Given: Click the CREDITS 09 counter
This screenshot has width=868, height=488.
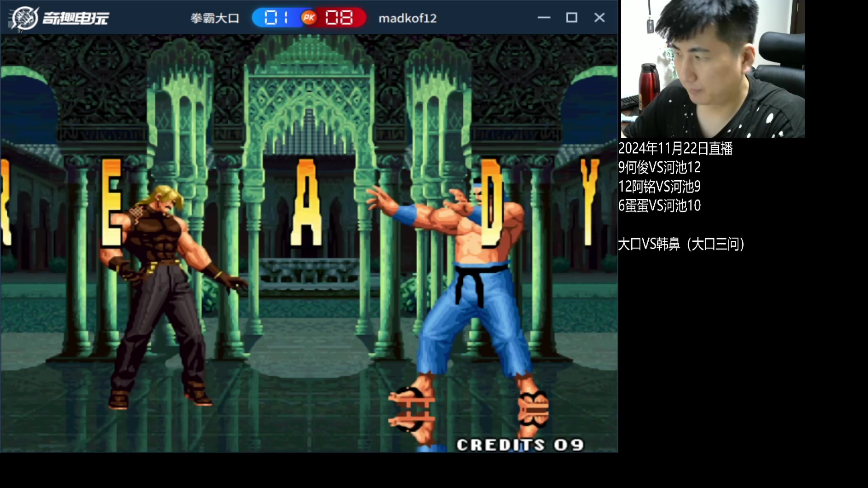Looking at the screenshot, I should click(520, 445).
